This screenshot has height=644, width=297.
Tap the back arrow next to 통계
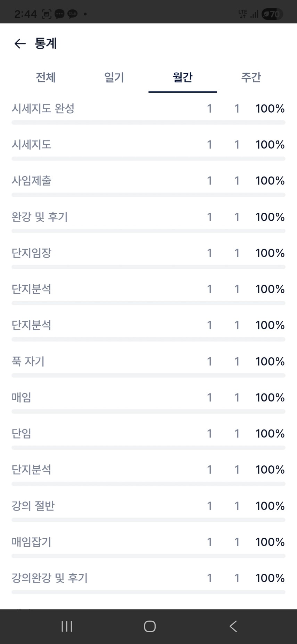[x=20, y=43]
